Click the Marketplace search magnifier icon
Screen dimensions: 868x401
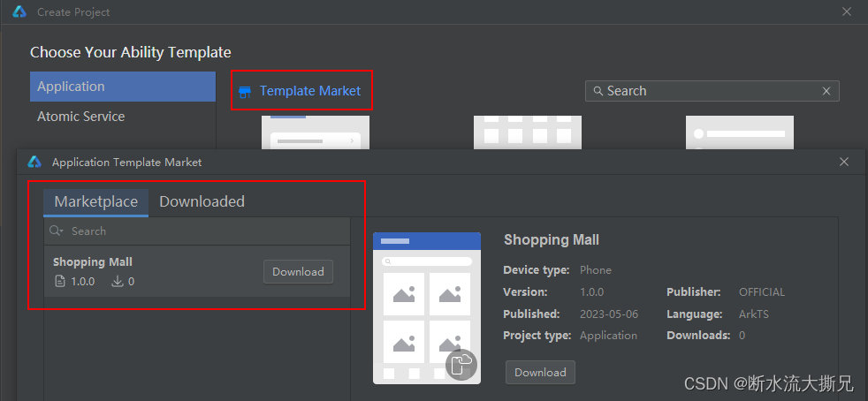coord(57,231)
